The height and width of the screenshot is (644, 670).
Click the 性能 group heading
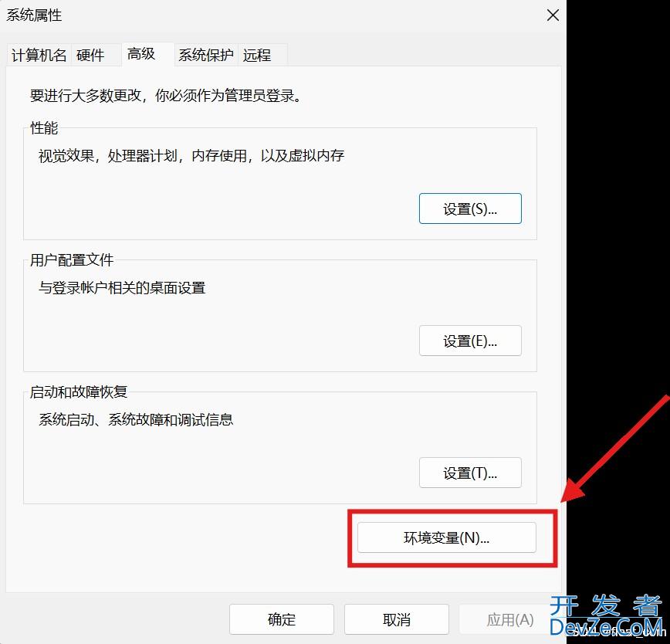pos(44,128)
